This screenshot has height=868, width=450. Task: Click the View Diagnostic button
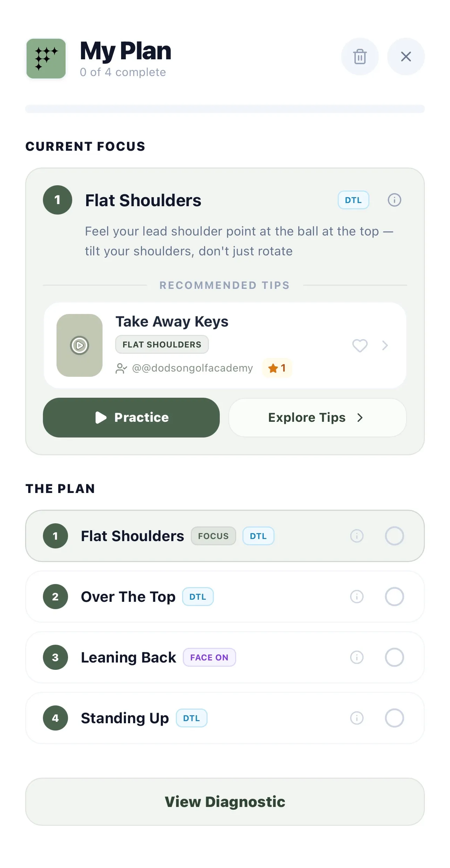tap(225, 802)
